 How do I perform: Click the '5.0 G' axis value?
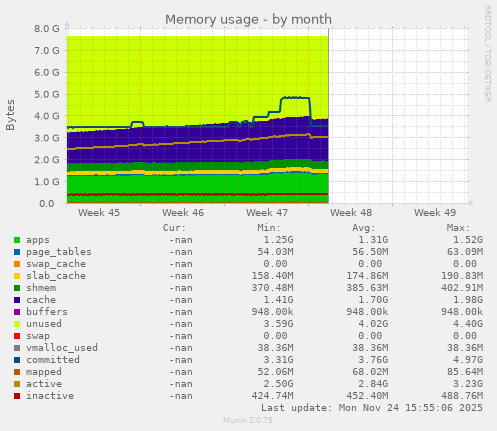[x=47, y=94]
